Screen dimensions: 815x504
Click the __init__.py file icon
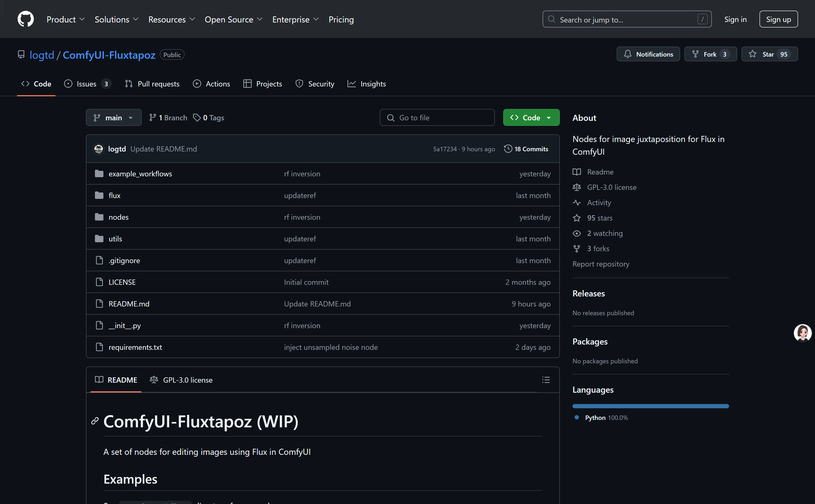point(99,325)
